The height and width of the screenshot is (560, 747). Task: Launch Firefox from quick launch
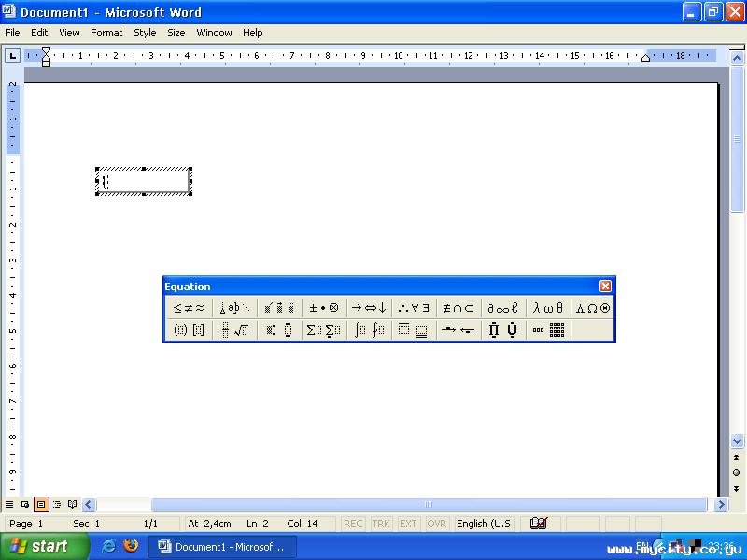[x=130, y=545]
